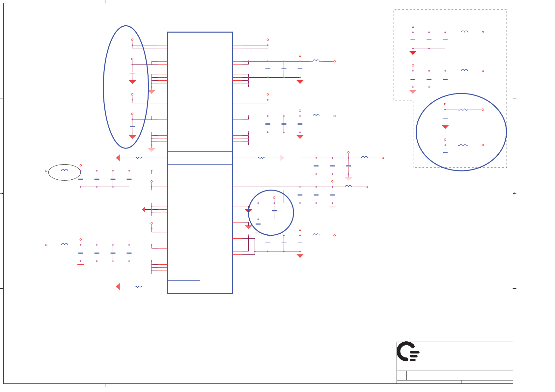555x392 pixels.
Task: Select the topmost inductor inside the dashed box
Action: pyautogui.click(x=464, y=32)
